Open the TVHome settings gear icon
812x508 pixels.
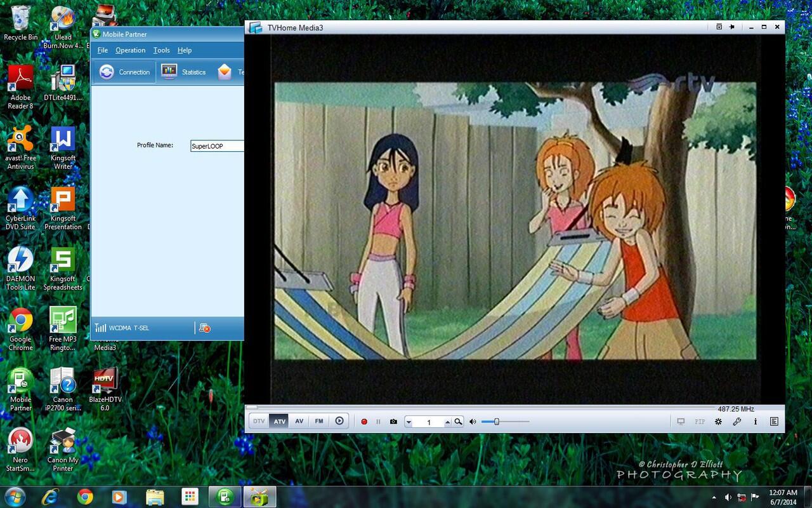(718, 422)
